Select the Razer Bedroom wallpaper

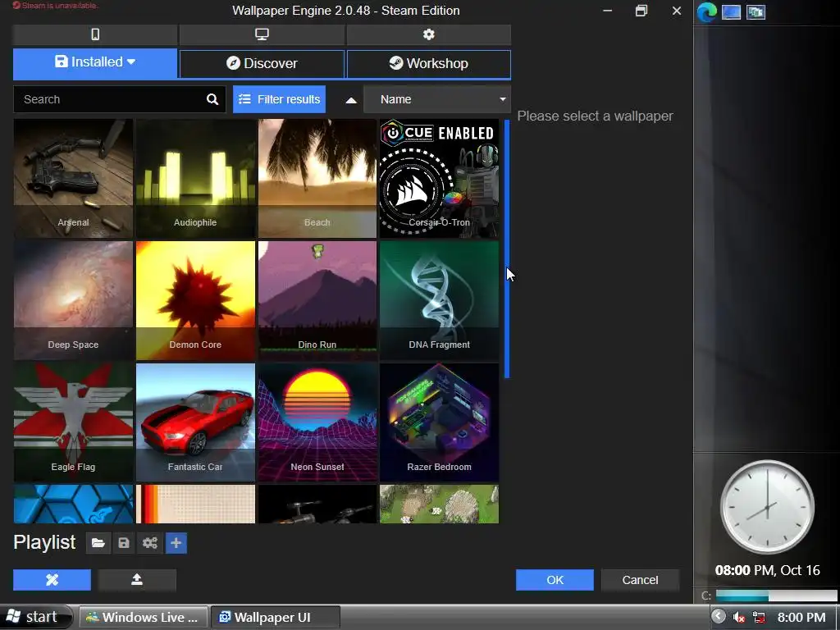(x=440, y=422)
